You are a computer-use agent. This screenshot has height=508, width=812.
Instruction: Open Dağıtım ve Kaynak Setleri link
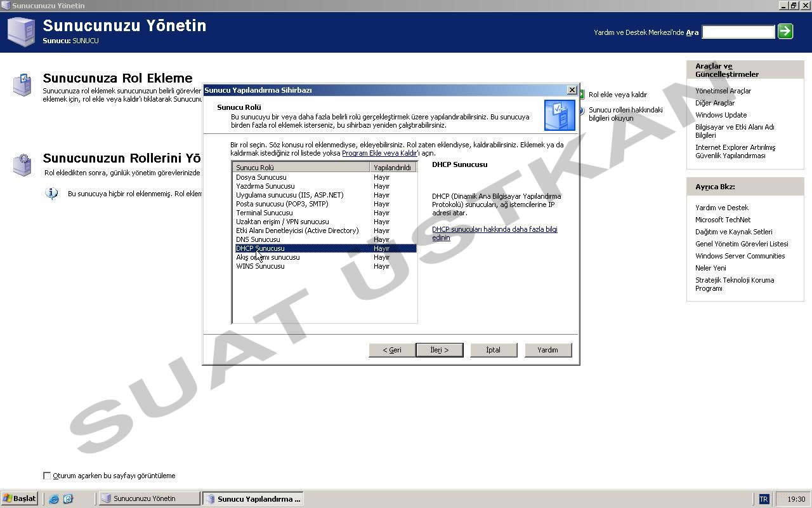coord(734,232)
